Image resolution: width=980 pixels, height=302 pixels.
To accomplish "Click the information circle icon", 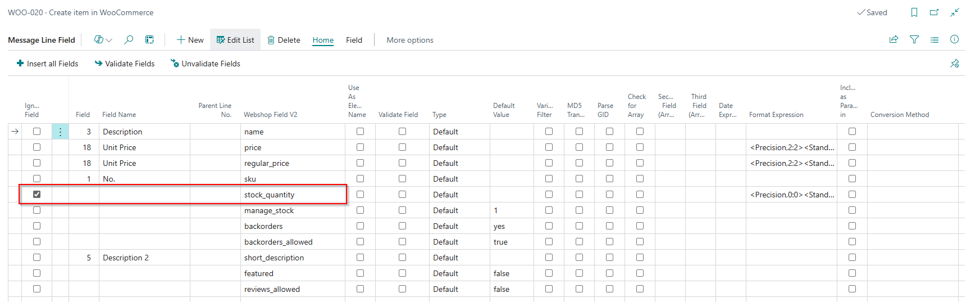I will pyautogui.click(x=954, y=39).
